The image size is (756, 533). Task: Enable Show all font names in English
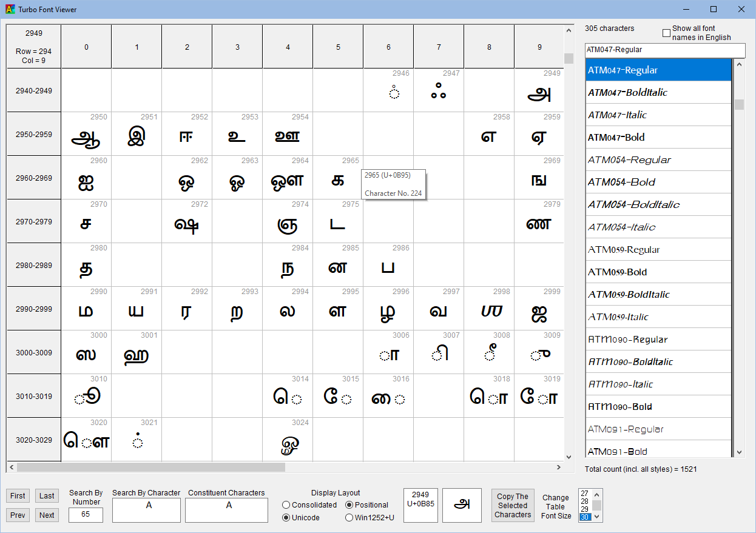tap(666, 33)
